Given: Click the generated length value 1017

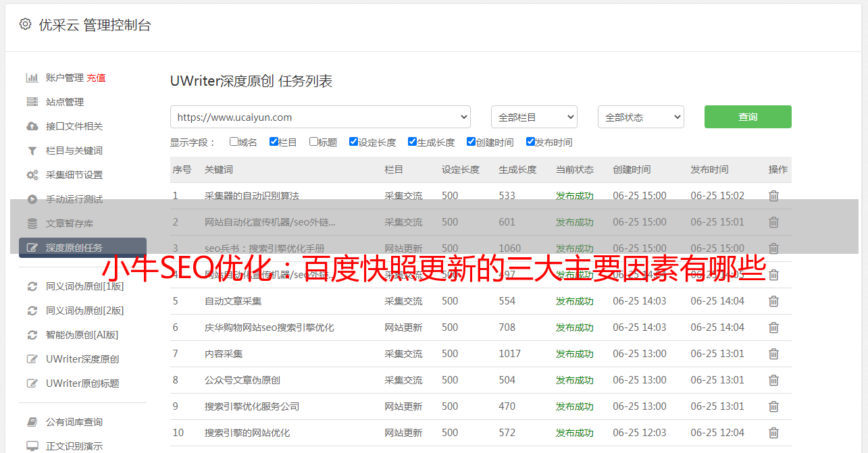Looking at the screenshot, I should (x=510, y=354).
